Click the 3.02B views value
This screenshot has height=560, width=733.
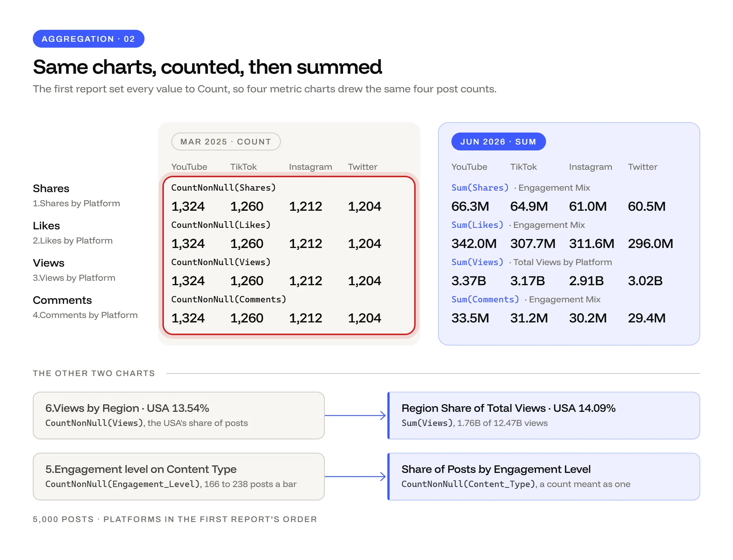click(645, 281)
